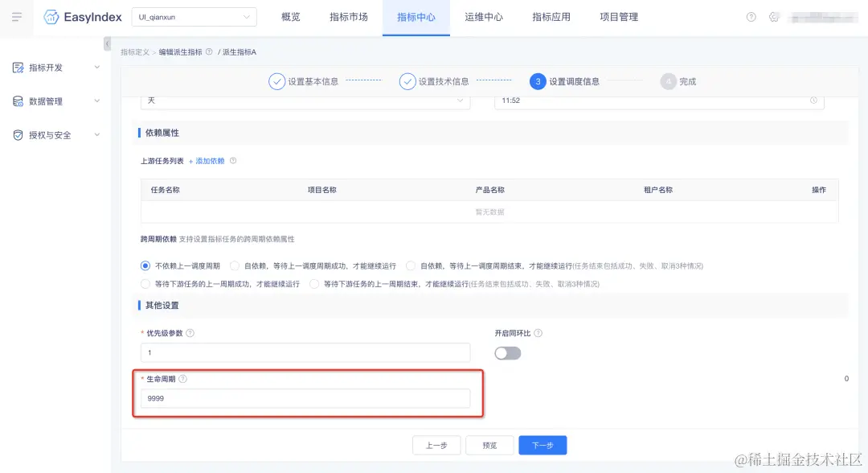The height and width of the screenshot is (473, 868).
Task: Select 等待下游任务的上一周期结束 radio
Action: coord(314,284)
